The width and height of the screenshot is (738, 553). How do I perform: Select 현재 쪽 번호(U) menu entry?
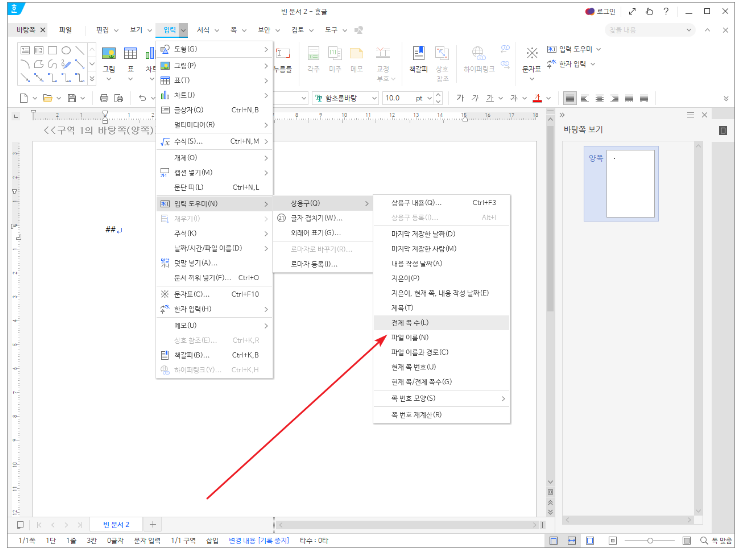[441, 367]
